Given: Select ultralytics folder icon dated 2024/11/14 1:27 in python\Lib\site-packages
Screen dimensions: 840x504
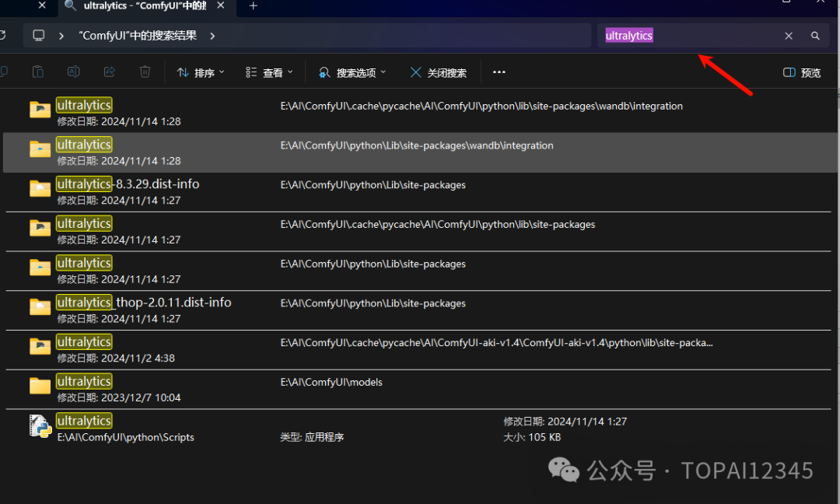Looking at the screenshot, I should pos(40,267).
